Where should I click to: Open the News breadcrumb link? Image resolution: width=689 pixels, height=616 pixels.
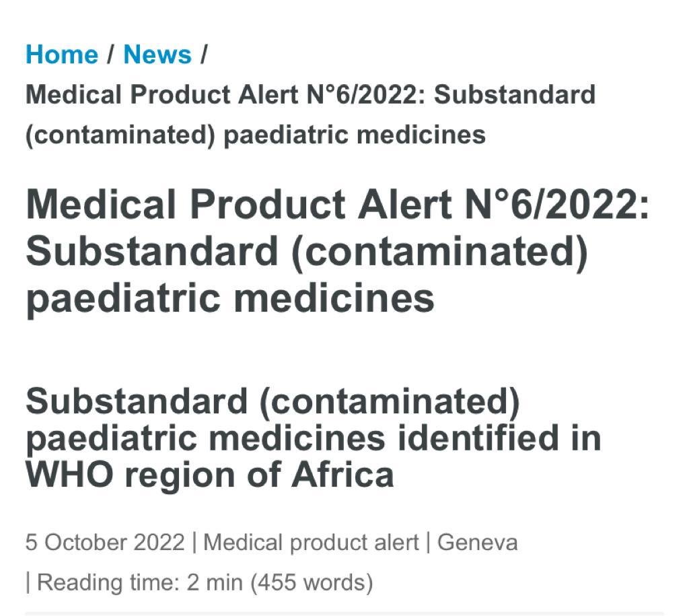pyautogui.click(x=157, y=54)
